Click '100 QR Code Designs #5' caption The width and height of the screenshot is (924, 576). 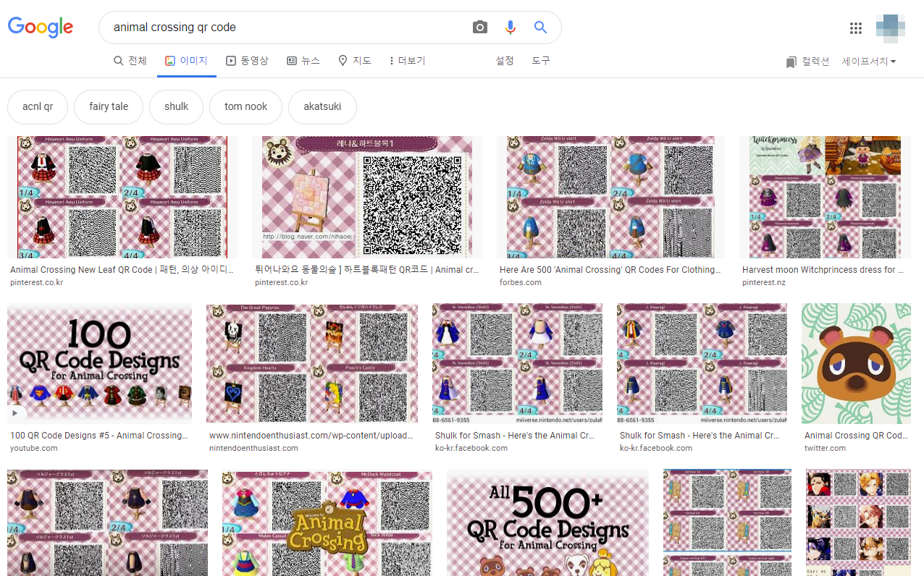click(99, 436)
